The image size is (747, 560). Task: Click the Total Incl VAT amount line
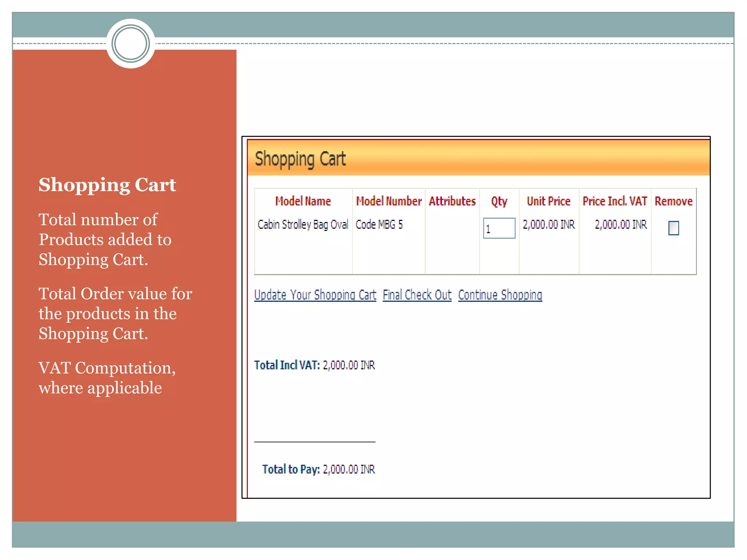[x=314, y=365]
